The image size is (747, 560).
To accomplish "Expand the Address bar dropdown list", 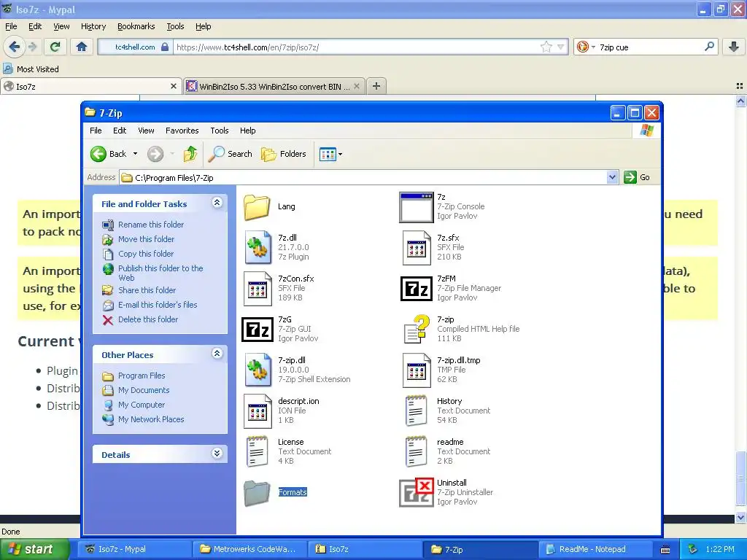I will 612,178.
